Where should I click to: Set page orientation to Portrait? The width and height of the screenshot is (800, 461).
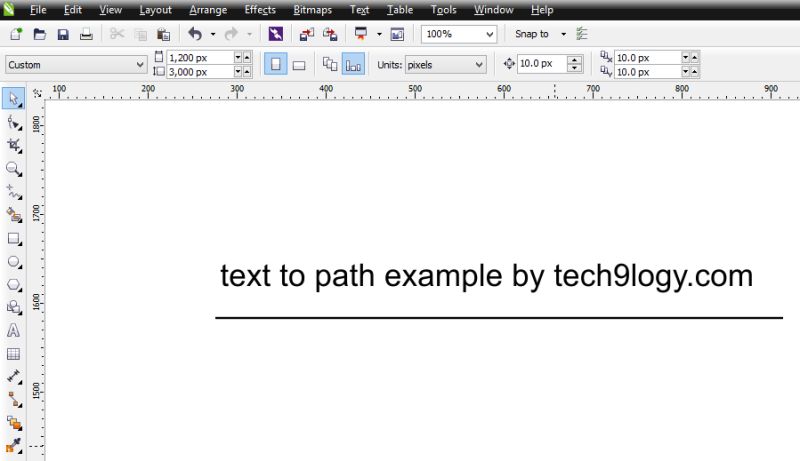(276, 65)
